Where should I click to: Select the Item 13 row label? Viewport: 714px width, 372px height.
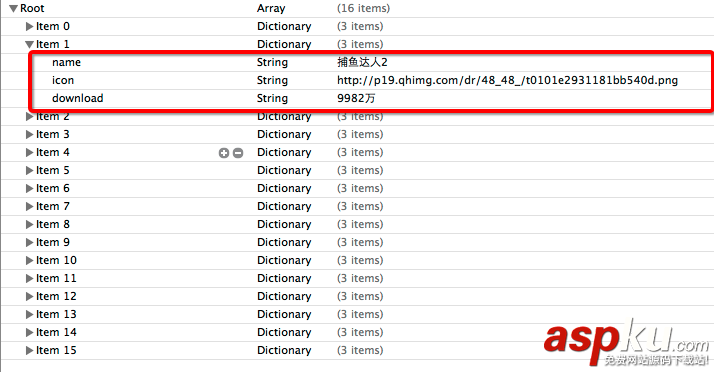click(x=56, y=314)
